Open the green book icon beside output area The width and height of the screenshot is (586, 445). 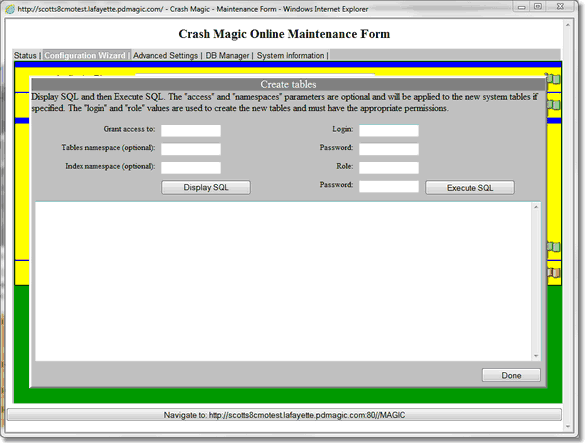(554, 247)
